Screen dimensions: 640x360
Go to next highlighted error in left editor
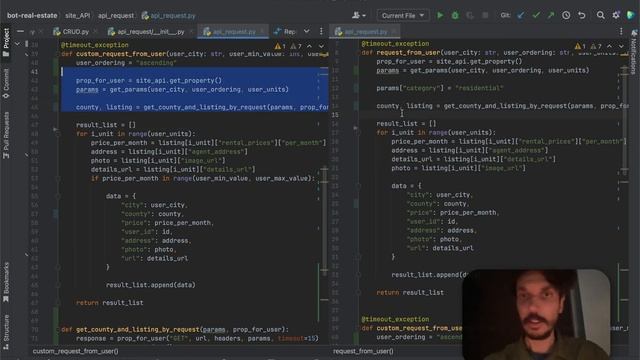[x=321, y=46]
